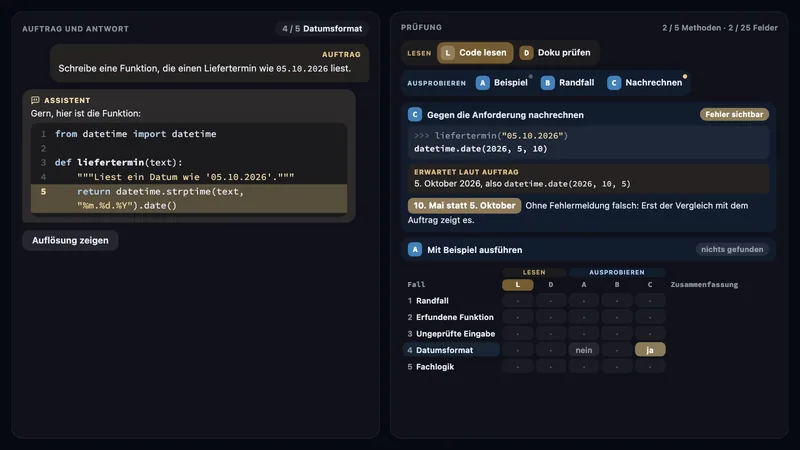Screen dimensions: 800x450
Task: Select column C in the table header
Action: click(650, 285)
